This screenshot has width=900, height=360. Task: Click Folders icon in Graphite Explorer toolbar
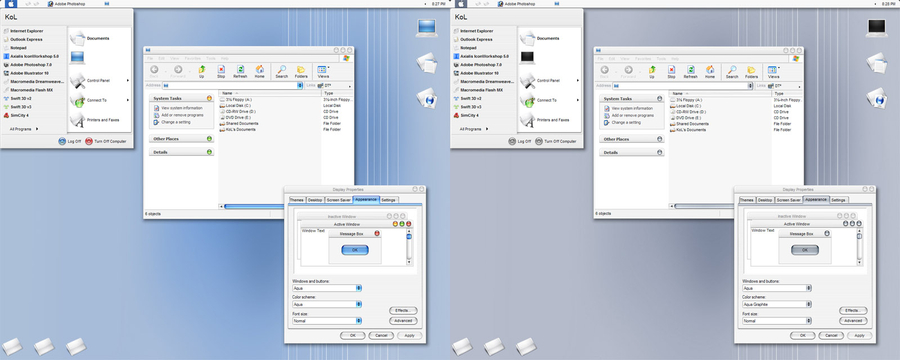pyautogui.click(x=751, y=69)
